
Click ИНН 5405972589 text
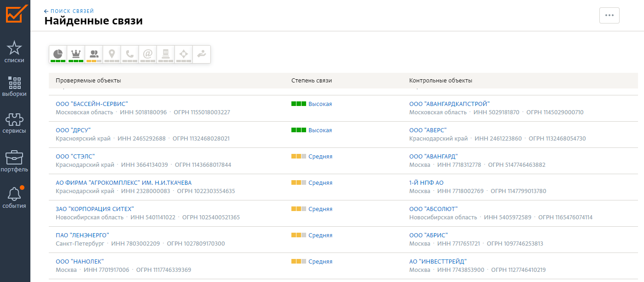pos(508,217)
